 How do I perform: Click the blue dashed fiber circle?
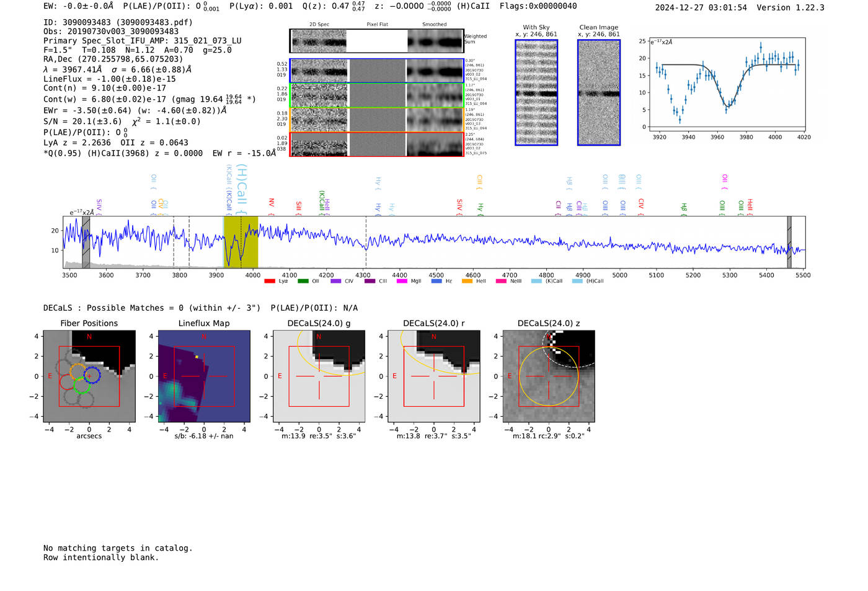click(92, 375)
